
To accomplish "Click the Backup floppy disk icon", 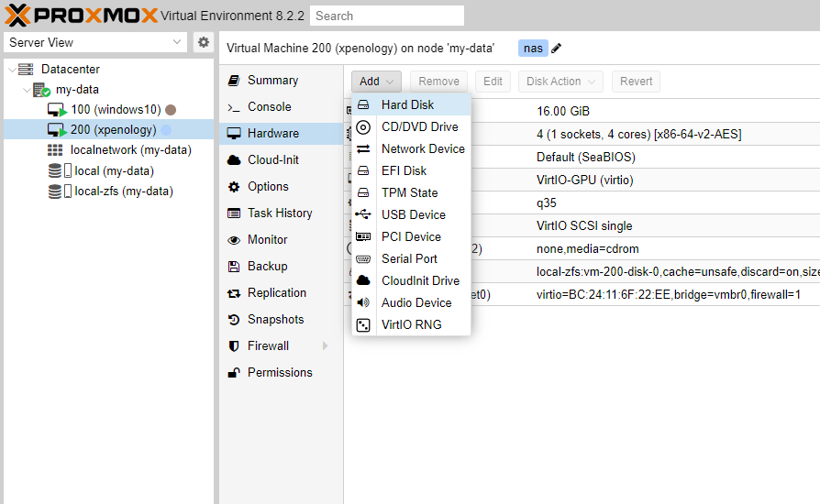I will pos(234,267).
